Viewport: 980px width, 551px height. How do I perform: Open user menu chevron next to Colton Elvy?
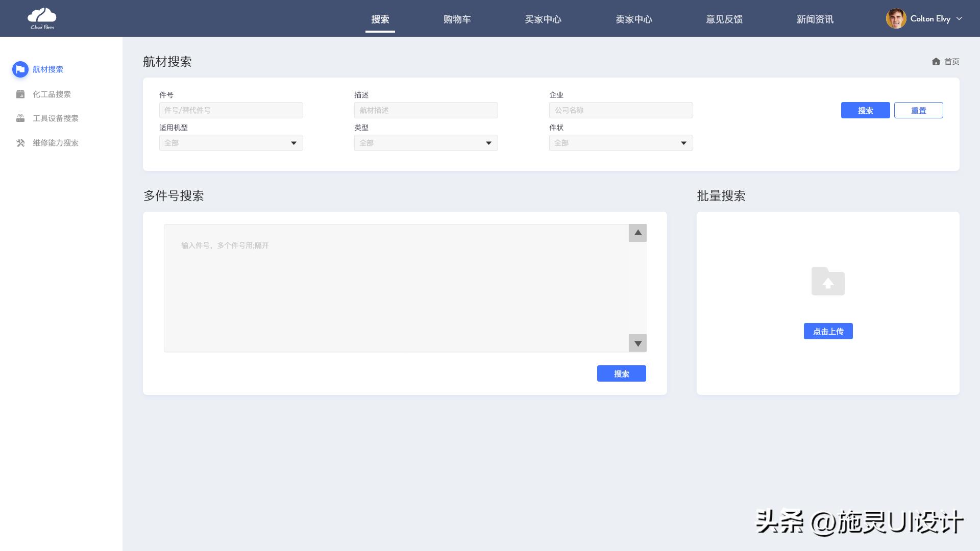959,19
